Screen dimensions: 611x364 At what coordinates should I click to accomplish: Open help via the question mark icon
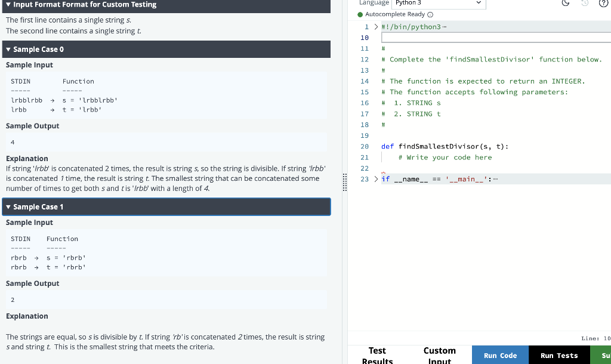(603, 4)
